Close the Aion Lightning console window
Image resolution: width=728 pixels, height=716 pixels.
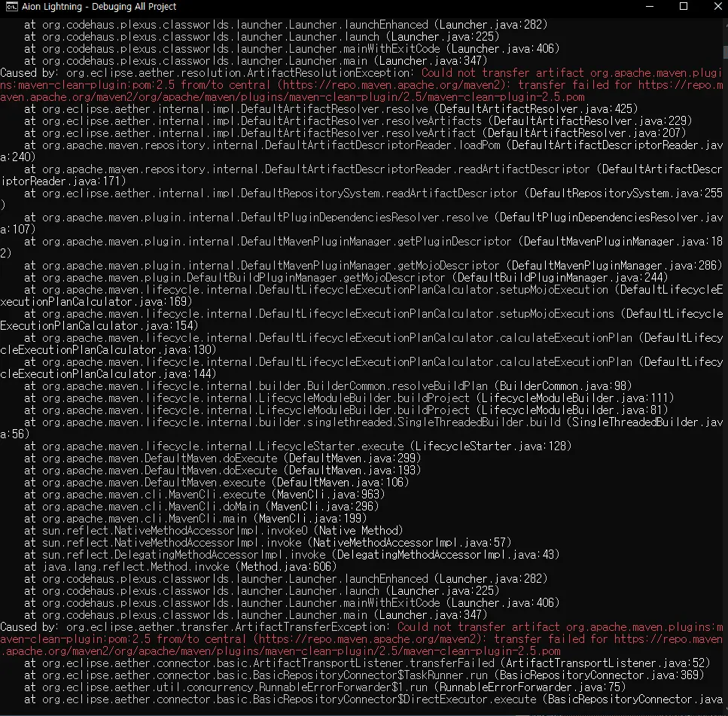717,7
